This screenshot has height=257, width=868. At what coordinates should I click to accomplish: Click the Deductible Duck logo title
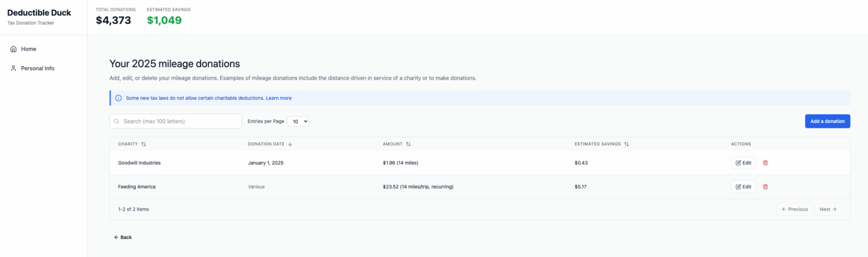39,13
